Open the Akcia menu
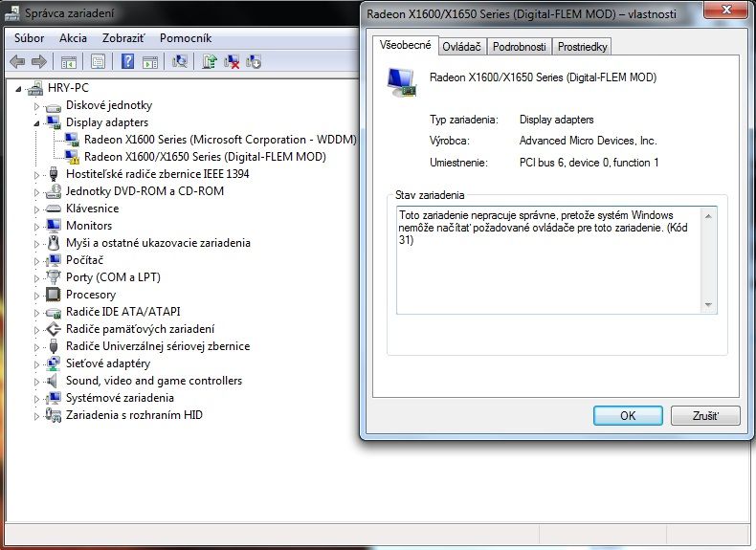756x550 pixels. tap(74, 38)
